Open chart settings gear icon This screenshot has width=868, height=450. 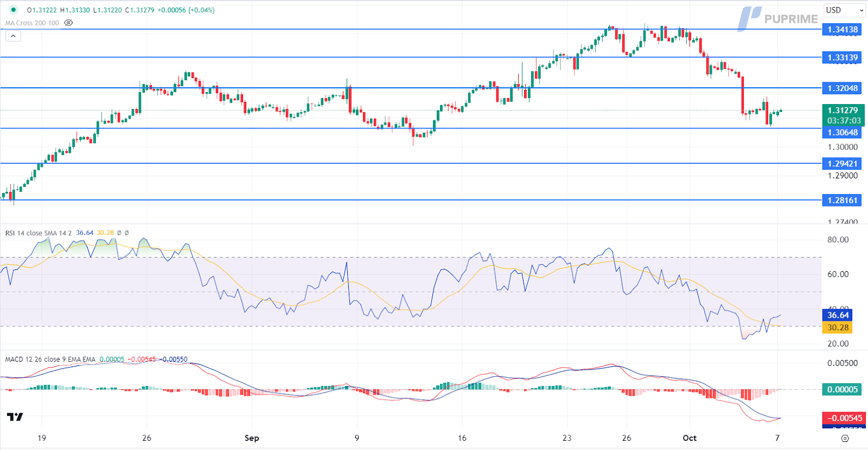tap(845, 438)
